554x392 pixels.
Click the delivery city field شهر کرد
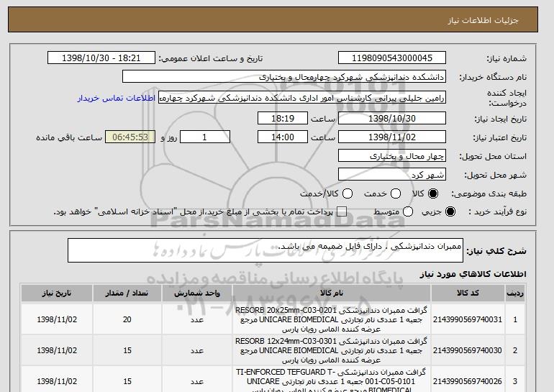[392, 175]
